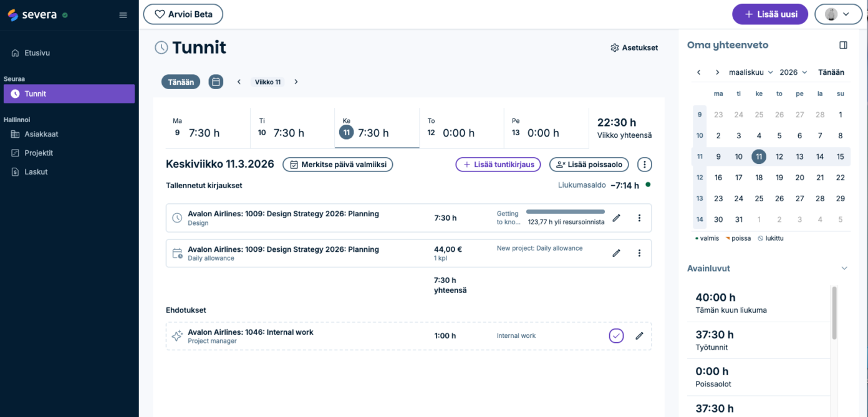Open the calendar date picker icon
Screen dimensions: 868x417
[216, 82]
